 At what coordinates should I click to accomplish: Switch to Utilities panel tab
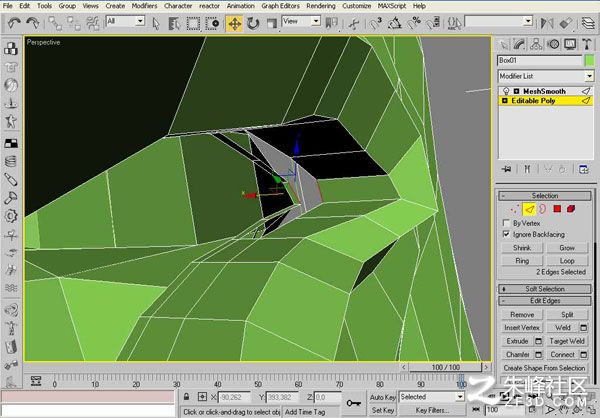587,45
